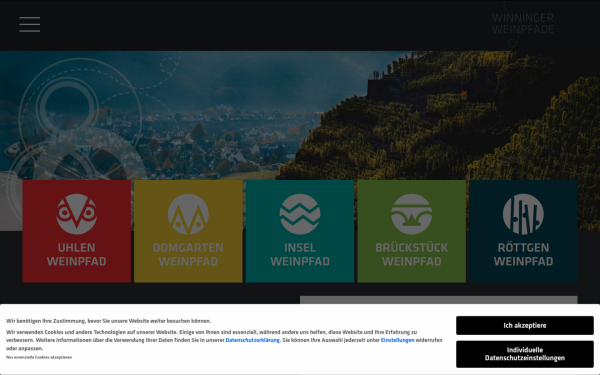Accept cookies with Ich akzeptiere

(525, 326)
